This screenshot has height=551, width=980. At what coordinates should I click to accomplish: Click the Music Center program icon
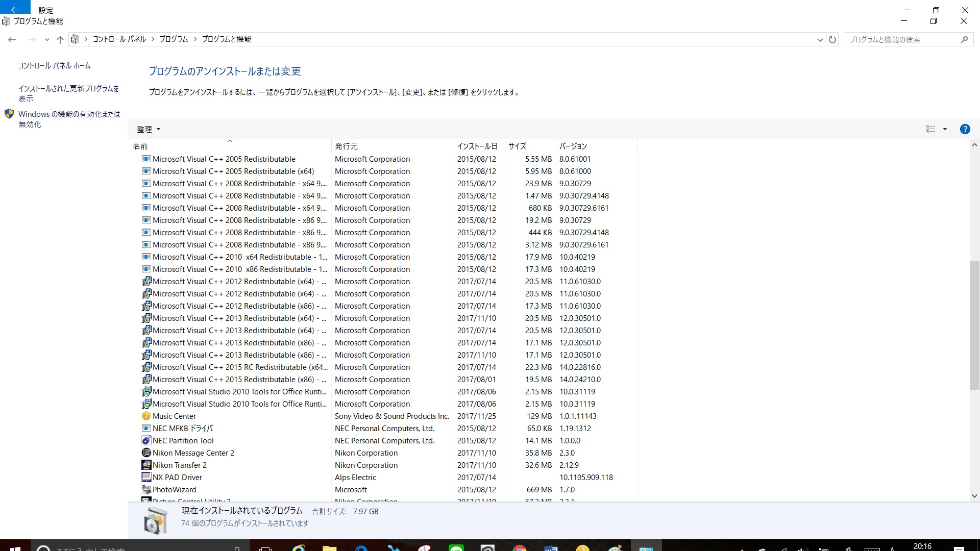click(146, 416)
